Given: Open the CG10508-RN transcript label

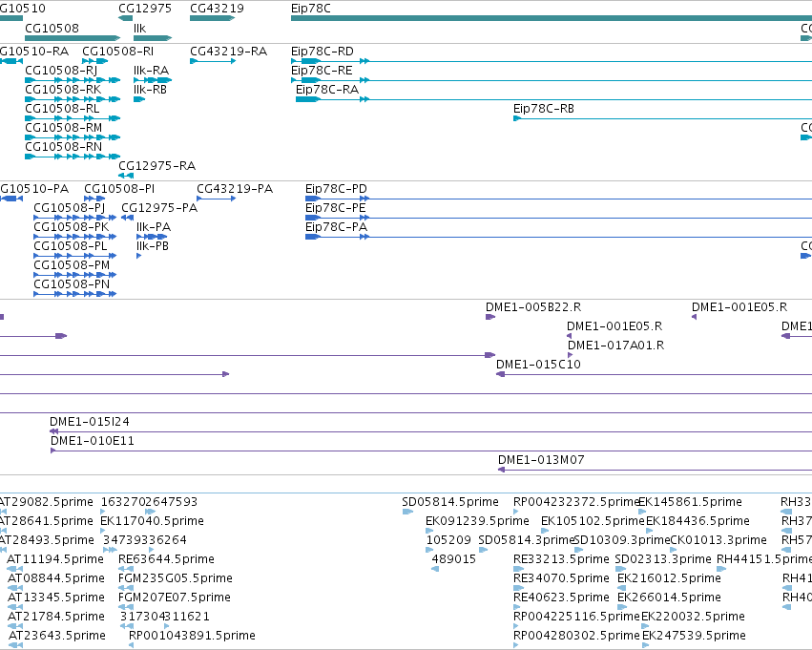Looking at the screenshot, I should coord(64,147).
